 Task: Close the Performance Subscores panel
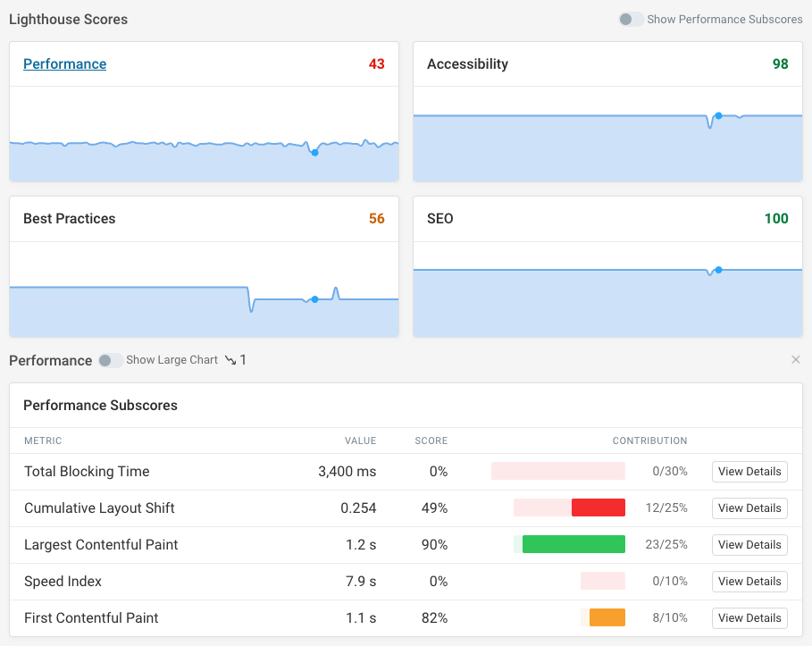click(x=795, y=359)
